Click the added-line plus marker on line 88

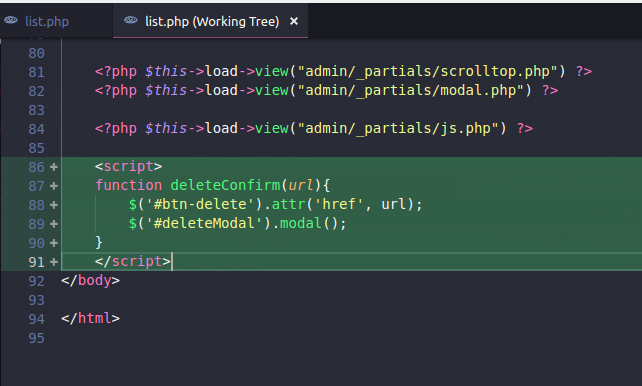[x=54, y=205]
